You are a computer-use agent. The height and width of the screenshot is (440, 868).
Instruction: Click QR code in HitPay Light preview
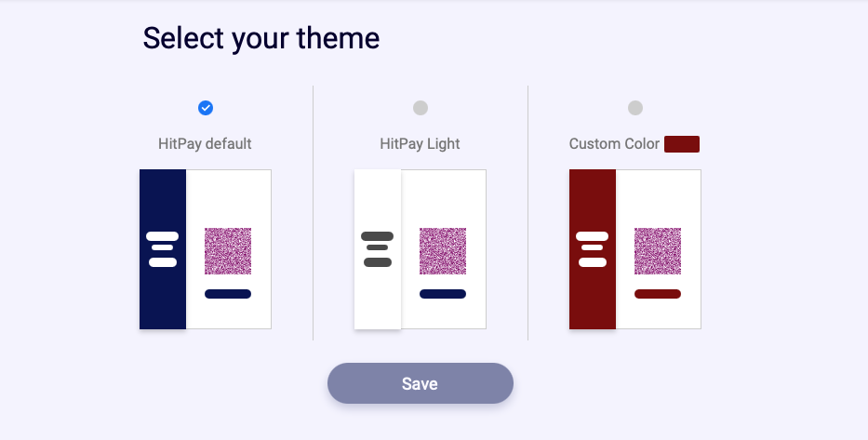(x=443, y=251)
